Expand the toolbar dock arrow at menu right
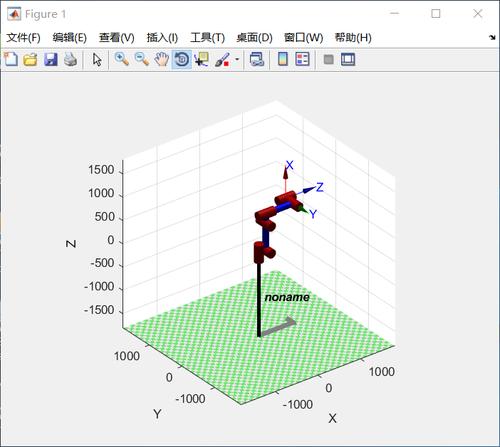This screenshot has width=500, height=447. coord(492,38)
